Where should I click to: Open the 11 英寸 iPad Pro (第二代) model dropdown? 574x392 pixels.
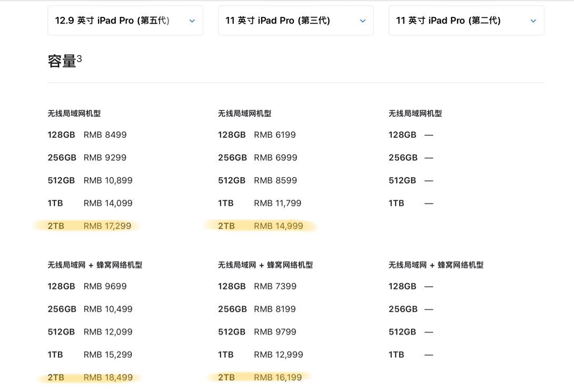coord(467,21)
